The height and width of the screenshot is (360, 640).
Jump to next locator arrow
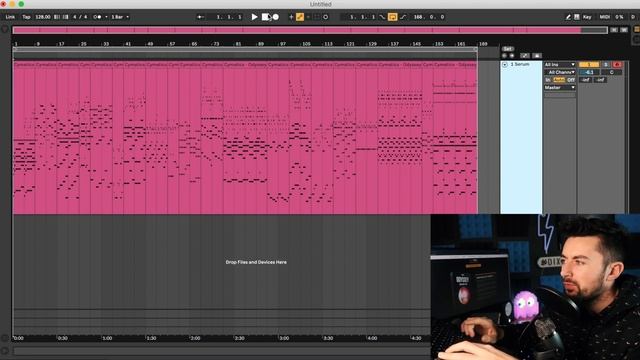coord(512,56)
